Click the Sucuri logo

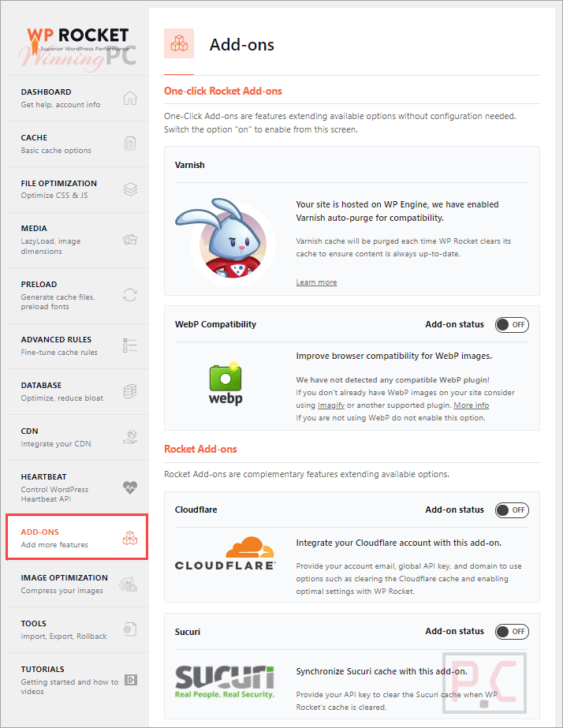[x=225, y=681]
